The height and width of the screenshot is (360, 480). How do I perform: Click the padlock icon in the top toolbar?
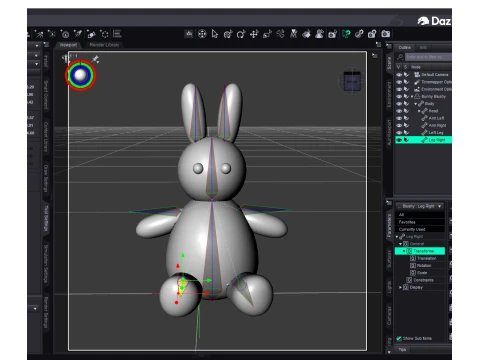coord(372,34)
